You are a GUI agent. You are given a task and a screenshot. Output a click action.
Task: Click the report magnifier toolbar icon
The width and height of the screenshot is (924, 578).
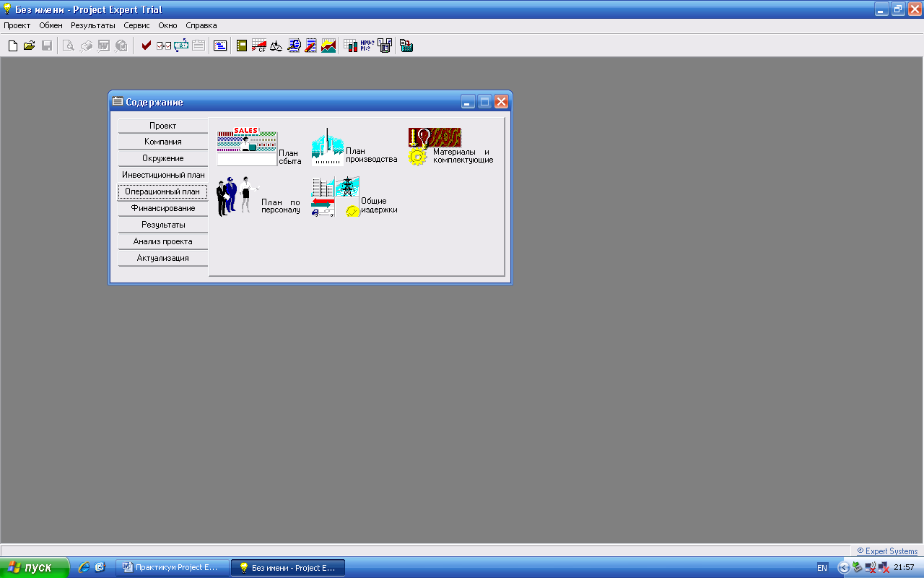[x=294, y=46]
